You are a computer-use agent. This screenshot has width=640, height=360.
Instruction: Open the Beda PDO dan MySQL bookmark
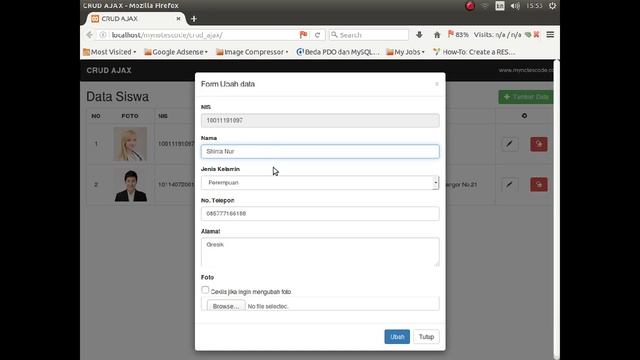[338, 52]
